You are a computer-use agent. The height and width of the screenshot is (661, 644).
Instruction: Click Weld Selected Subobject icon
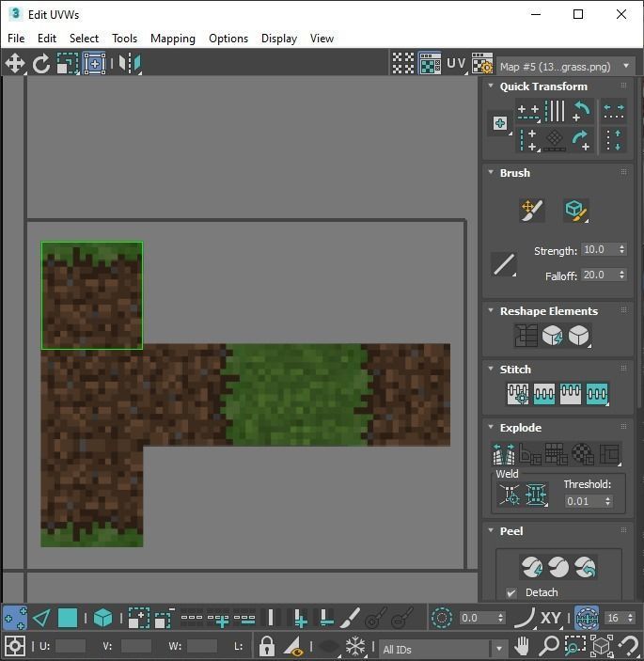536,495
